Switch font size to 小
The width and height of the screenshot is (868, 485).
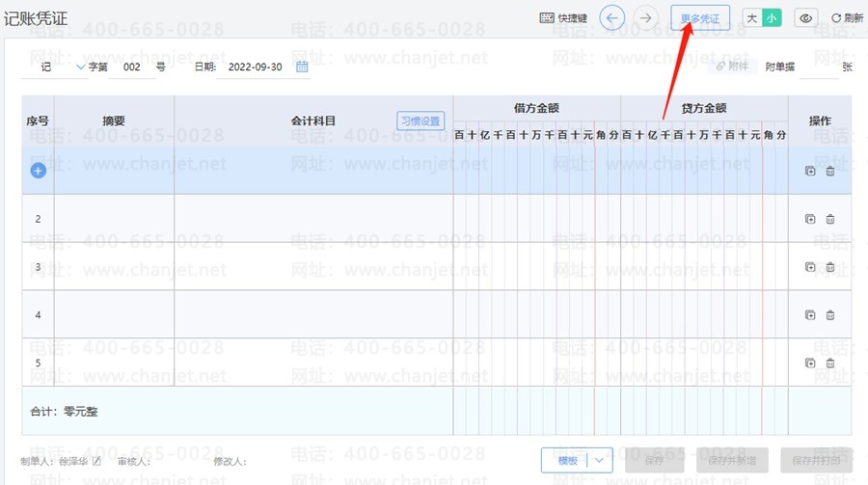tap(772, 18)
